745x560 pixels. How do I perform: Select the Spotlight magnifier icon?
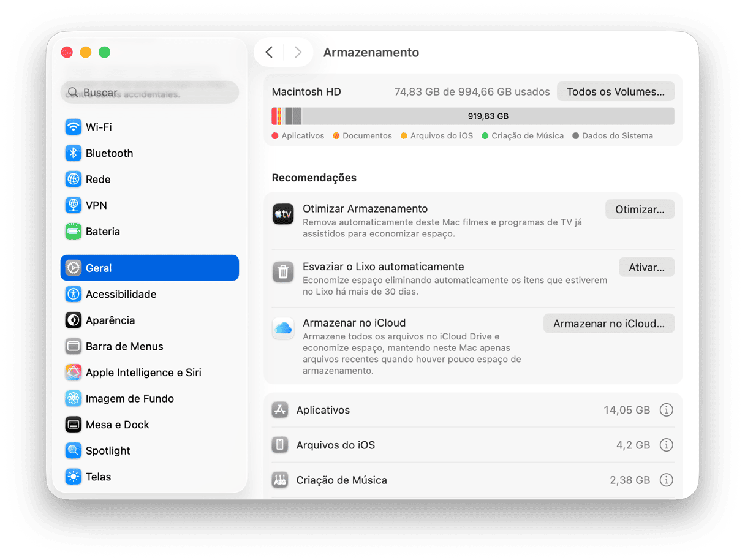[74, 451]
